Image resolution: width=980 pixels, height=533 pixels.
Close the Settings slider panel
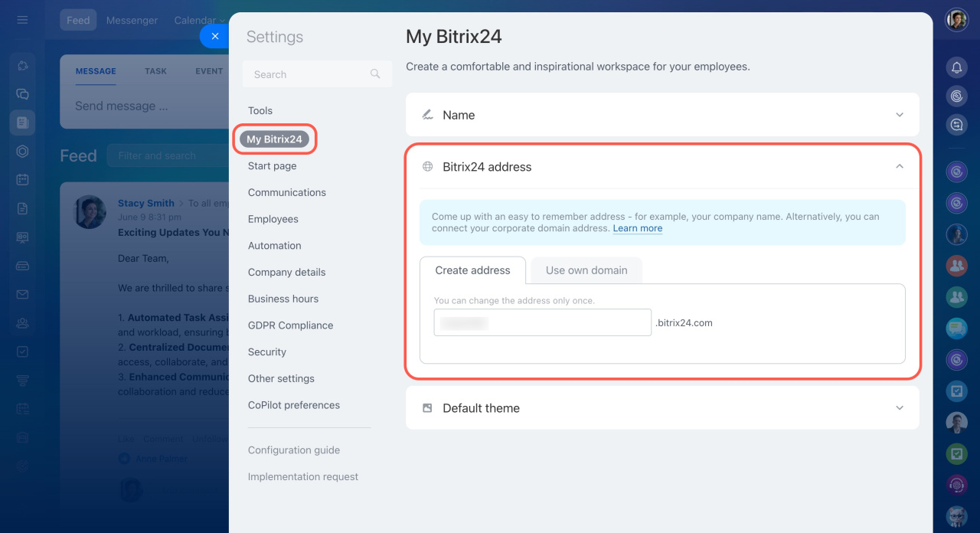click(214, 36)
